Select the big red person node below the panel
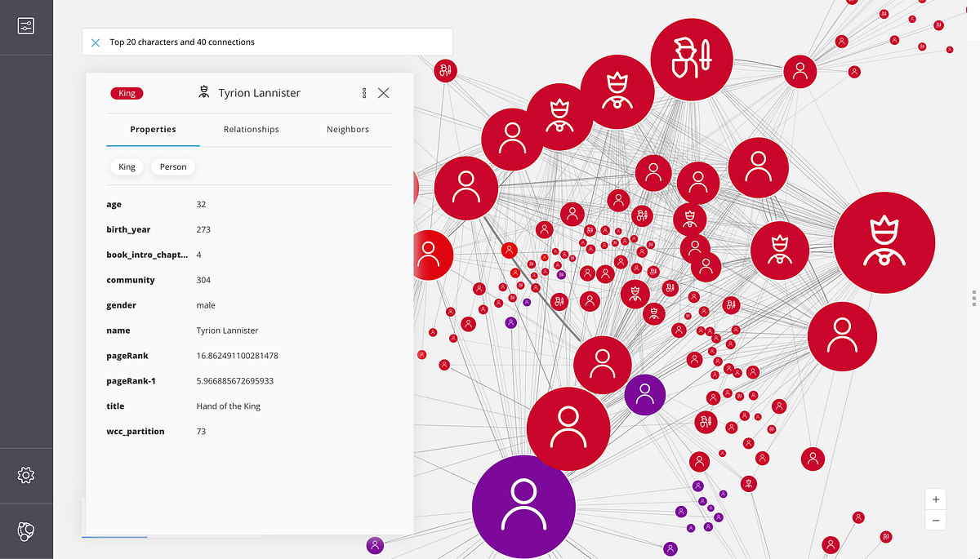 point(568,428)
